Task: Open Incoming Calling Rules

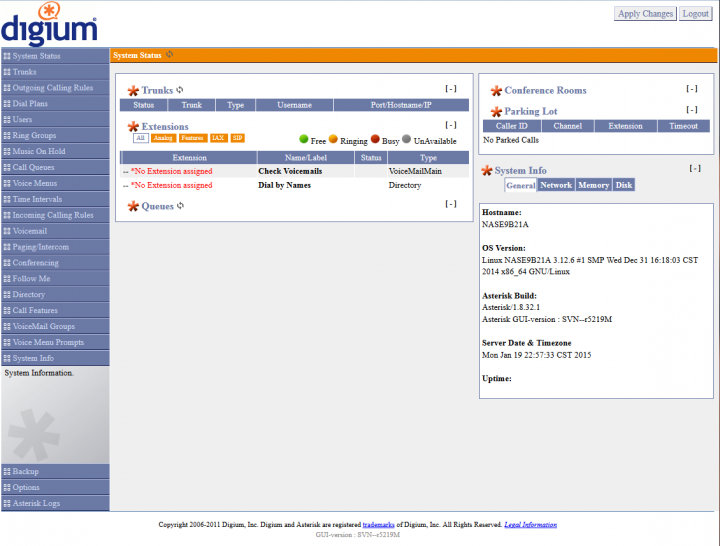Action: [x=55, y=215]
